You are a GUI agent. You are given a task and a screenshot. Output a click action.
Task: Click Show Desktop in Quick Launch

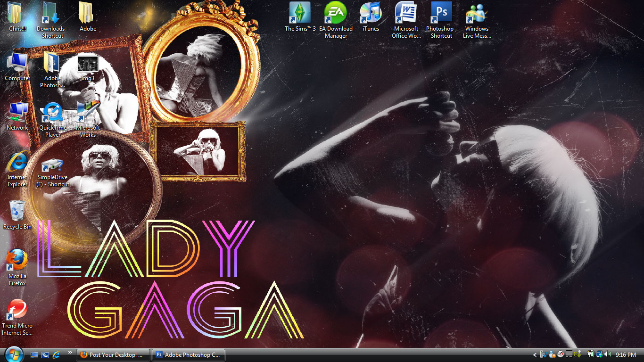click(x=34, y=354)
